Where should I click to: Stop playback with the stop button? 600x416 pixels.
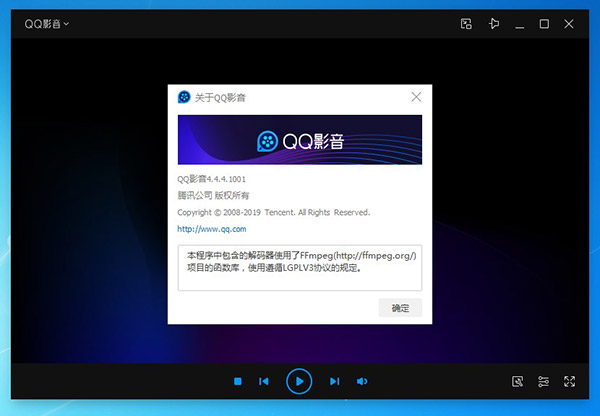[x=238, y=381]
